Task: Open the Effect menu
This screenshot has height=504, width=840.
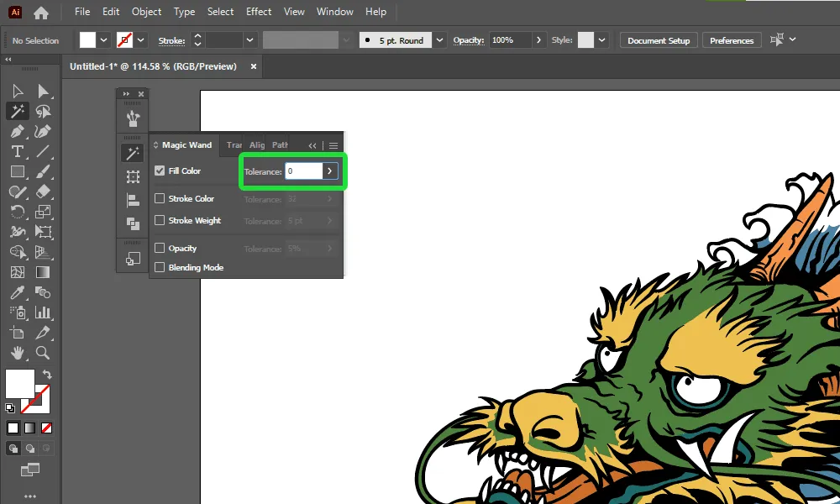Action: pos(259,12)
